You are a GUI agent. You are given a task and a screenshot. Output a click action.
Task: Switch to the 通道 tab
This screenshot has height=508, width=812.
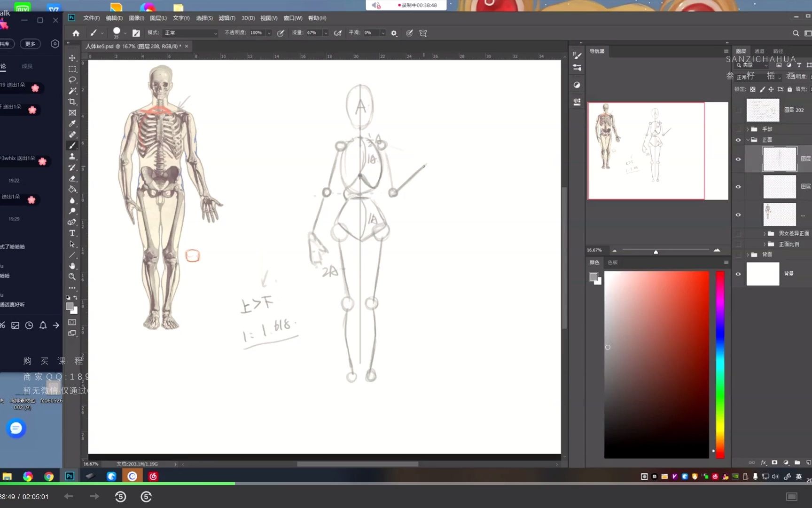[x=759, y=51]
